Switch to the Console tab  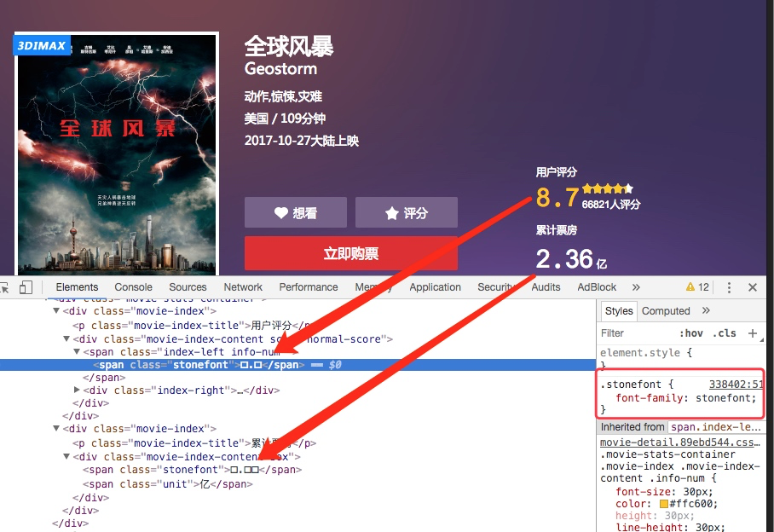[x=133, y=287]
